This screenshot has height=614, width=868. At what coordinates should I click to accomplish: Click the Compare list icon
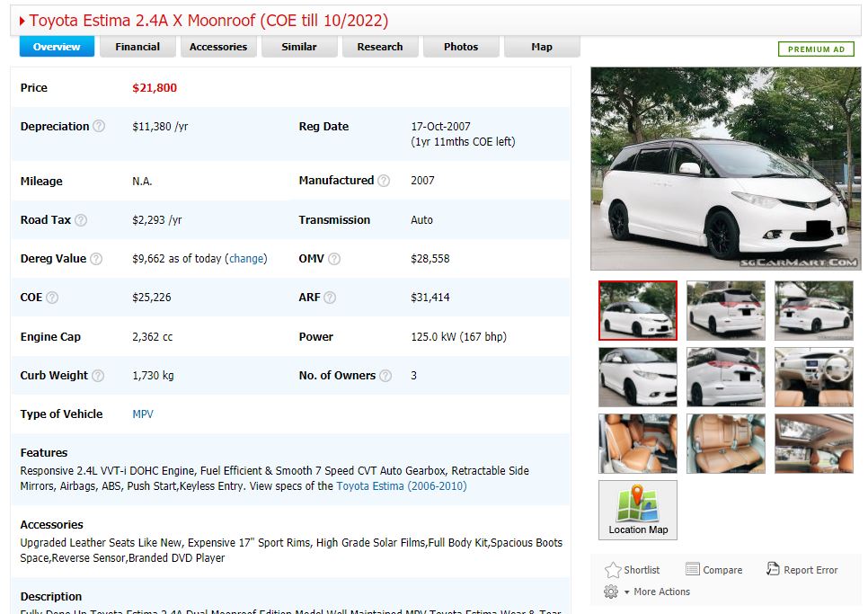tap(692, 569)
